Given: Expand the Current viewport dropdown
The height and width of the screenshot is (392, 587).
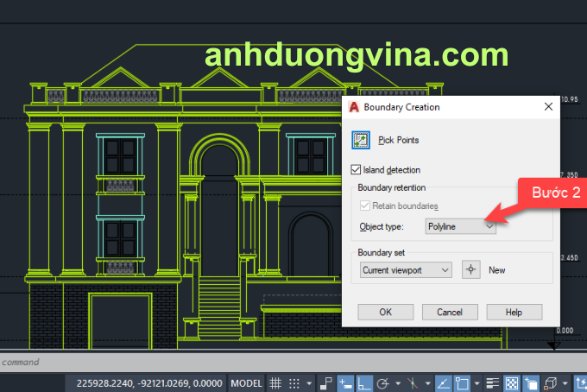Looking at the screenshot, I should (405, 270).
